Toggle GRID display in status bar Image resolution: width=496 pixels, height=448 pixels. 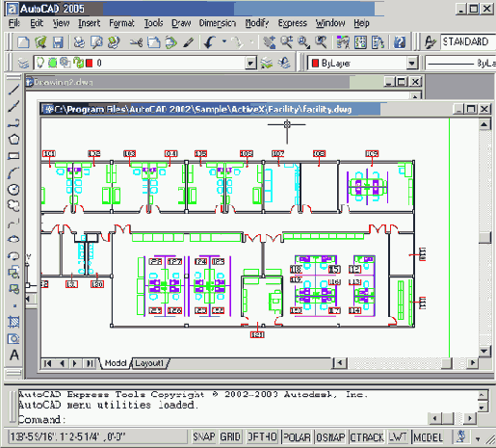[230, 437]
